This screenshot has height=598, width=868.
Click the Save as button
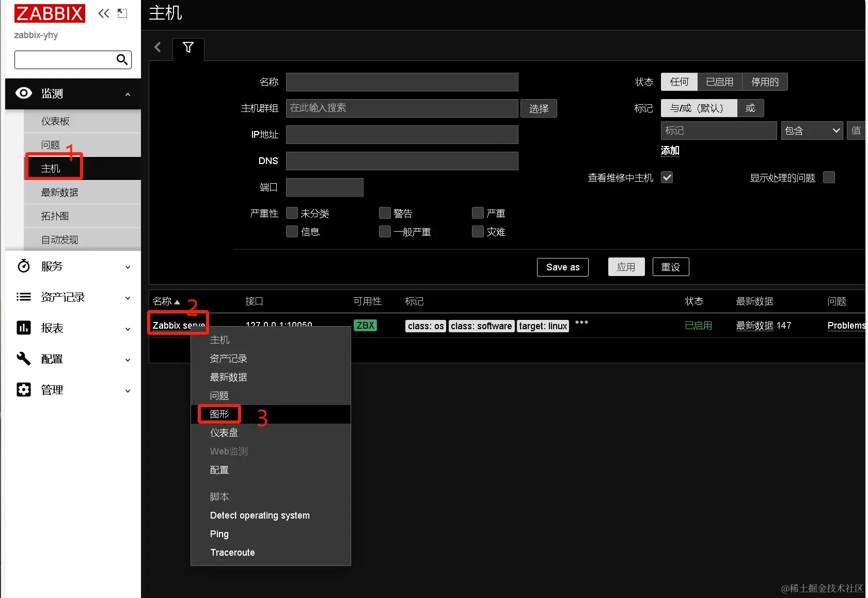pos(563,267)
